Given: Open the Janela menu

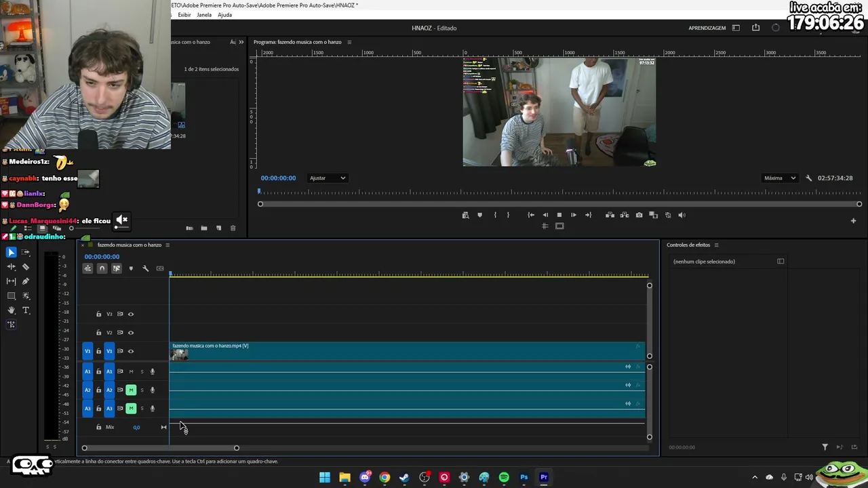Looking at the screenshot, I should 204,15.
